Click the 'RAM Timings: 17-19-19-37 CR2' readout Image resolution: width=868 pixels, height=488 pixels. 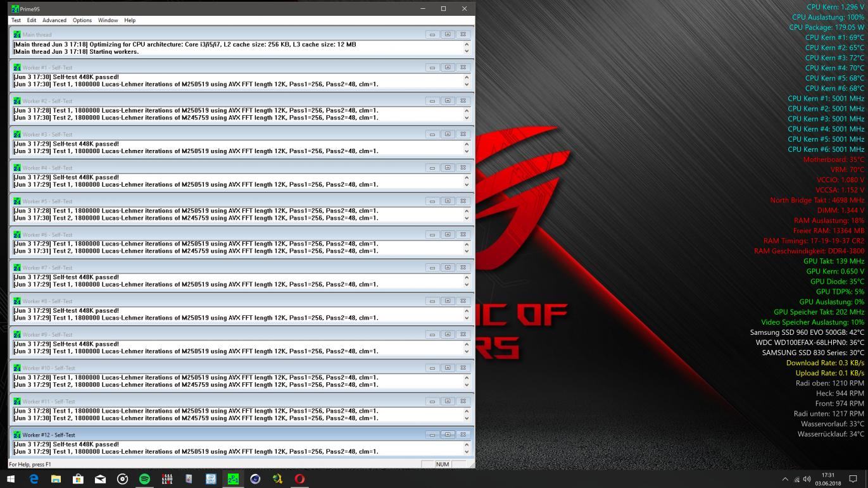[814, 241]
